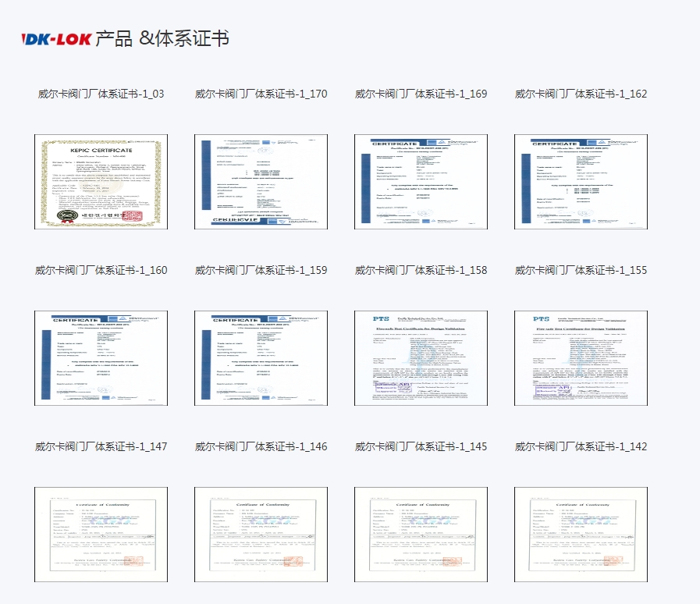Click the DK-LOK logo
Image resolution: width=700 pixels, height=604 pixels.
point(56,38)
